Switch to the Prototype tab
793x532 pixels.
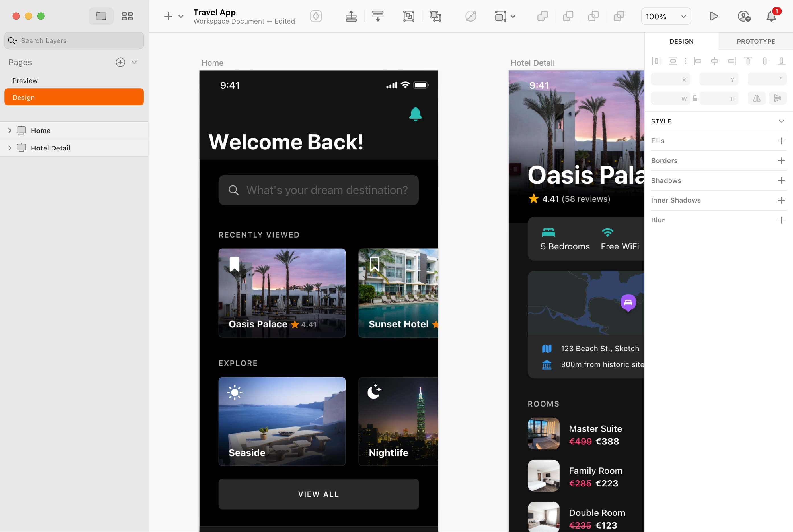[756, 41]
